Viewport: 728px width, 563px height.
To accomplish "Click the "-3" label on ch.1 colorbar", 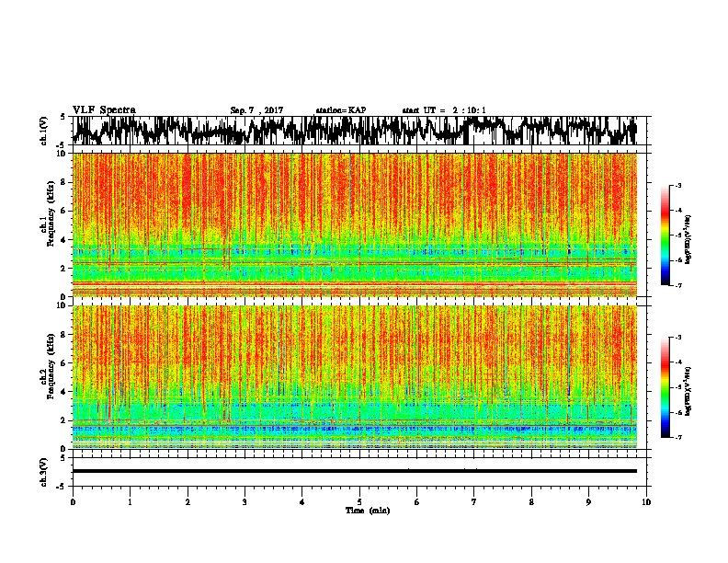I will (x=677, y=186).
